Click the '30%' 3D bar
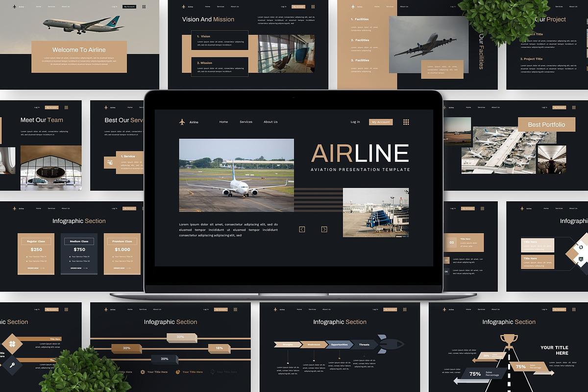 click(x=126, y=348)
